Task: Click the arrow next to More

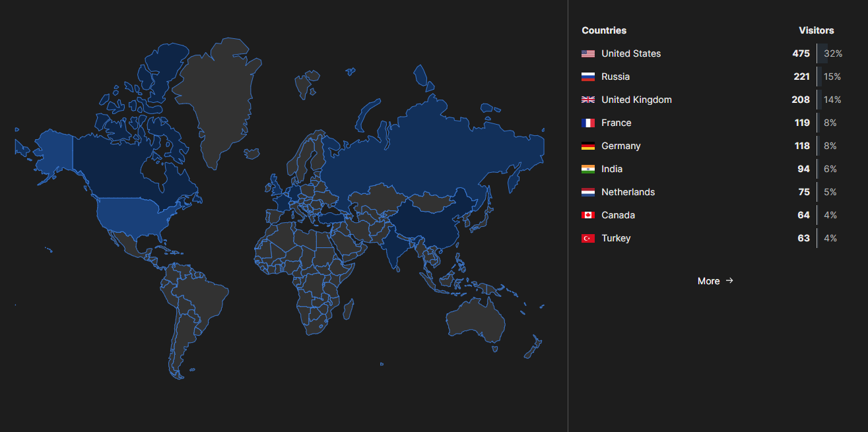Action: pyautogui.click(x=729, y=280)
